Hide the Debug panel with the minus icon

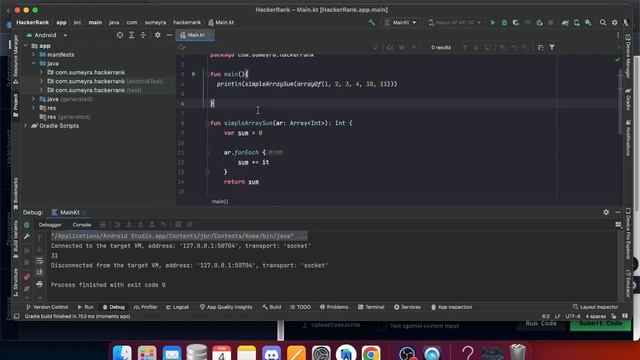(618, 212)
